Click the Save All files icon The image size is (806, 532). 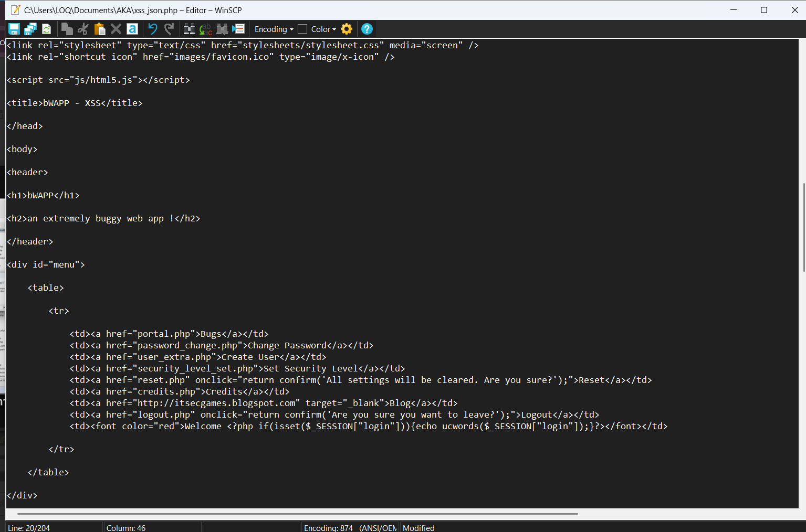(x=30, y=29)
